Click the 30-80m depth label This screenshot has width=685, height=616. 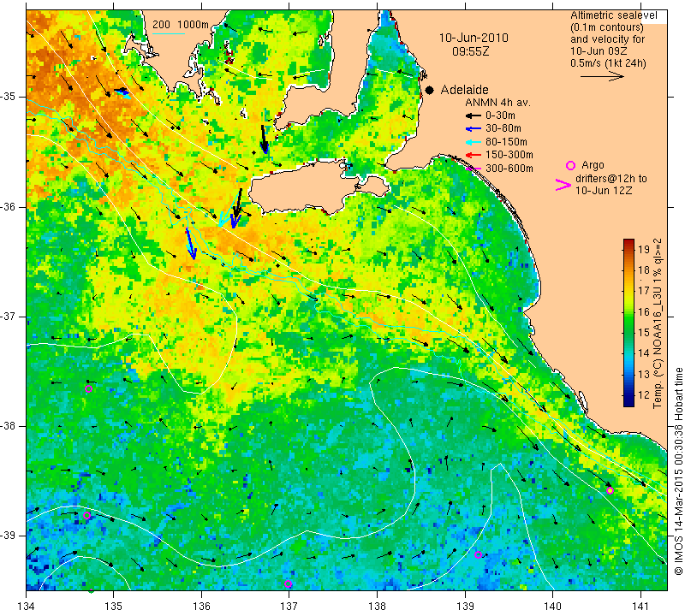[503, 128]
